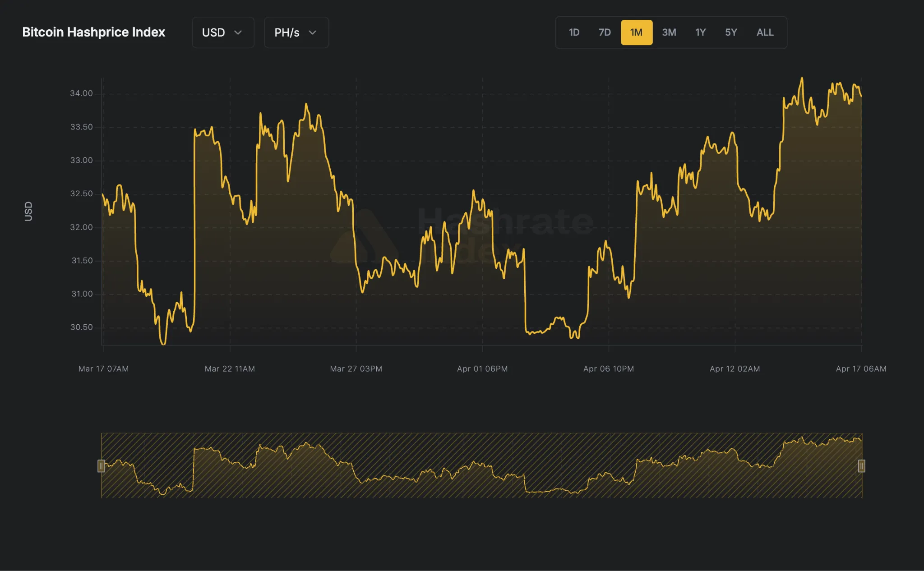Image resolution: width=924 pixels, height=571 pixels.
Task: Click the right navigator slider handle
Action: click(862, 466)
